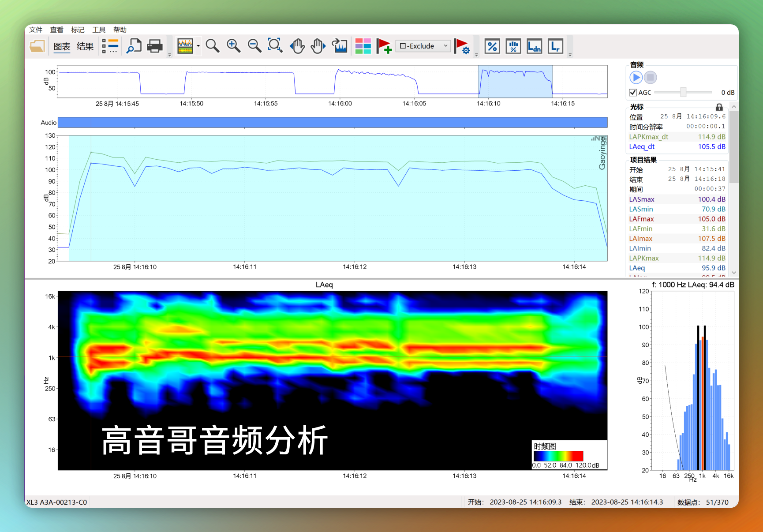Image resolution: width=763 pixels, height=532 pixels.
Task: Open the 文件 menu
Action: pos(36,30)
